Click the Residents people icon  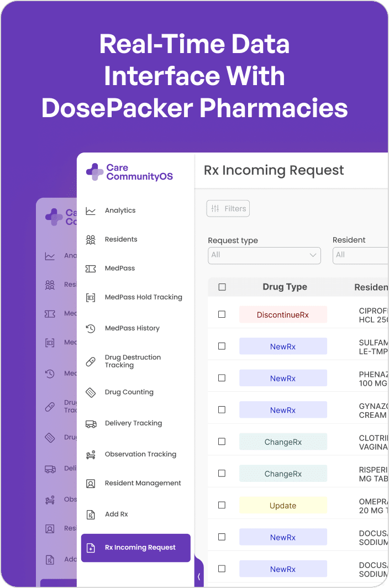click(91, 240)
